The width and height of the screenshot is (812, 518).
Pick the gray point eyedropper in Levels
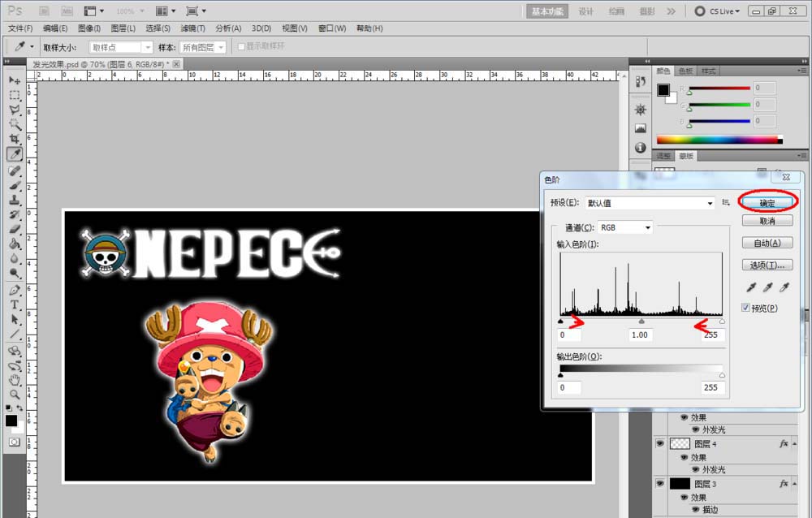(x=768, y=287)
